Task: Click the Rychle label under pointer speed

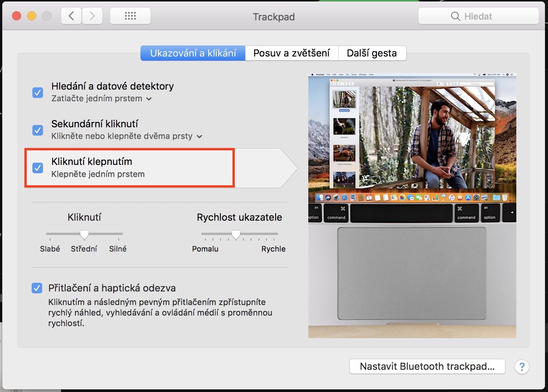Action: pyautogui.click(x=274, y=249)
